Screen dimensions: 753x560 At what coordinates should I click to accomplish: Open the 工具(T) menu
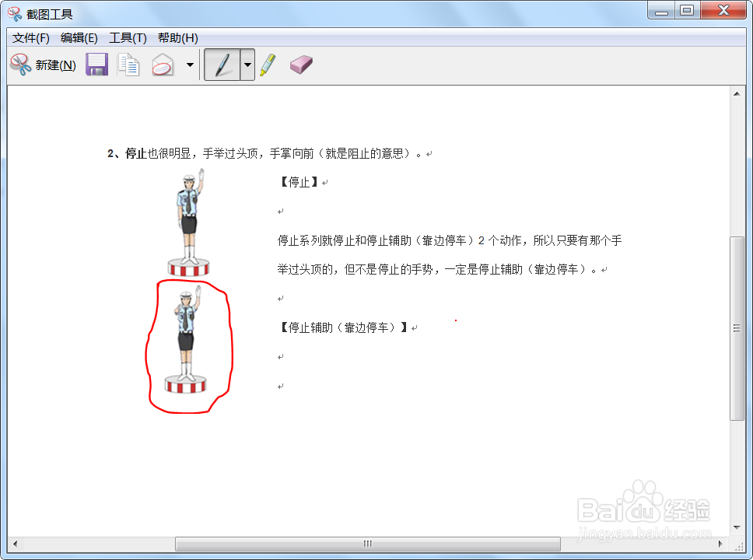tap(127, 37)
